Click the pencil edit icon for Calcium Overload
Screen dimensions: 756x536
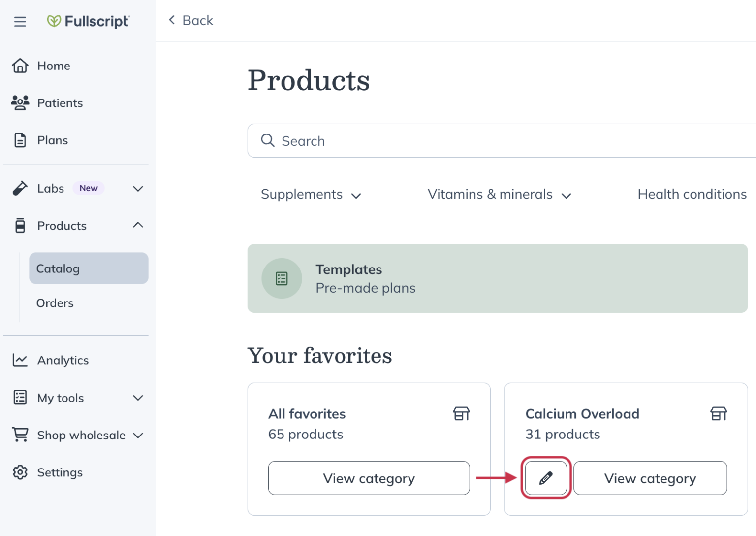[x=546, y=478]
